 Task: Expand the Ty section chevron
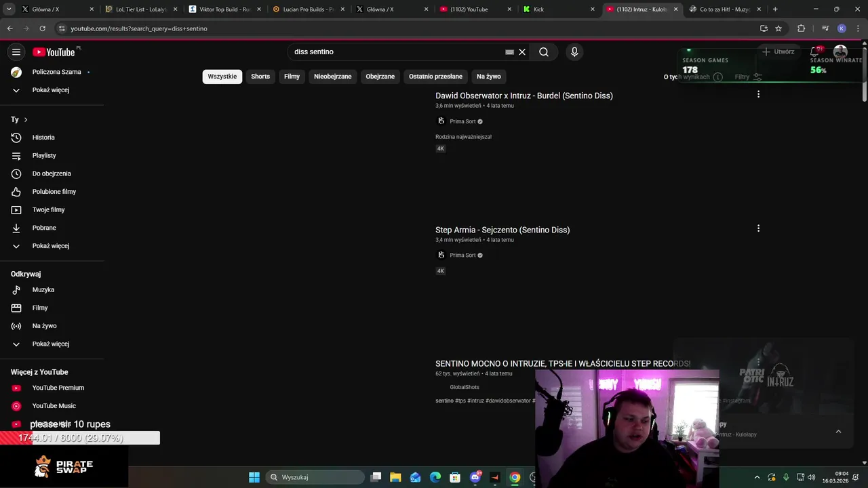26,120
